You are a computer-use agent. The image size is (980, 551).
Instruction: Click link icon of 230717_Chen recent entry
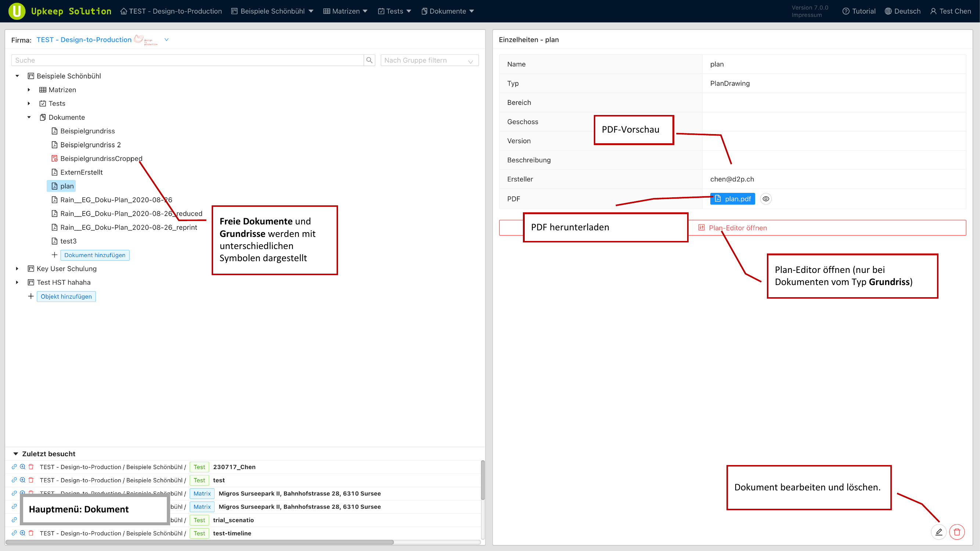pyautogui.click(x=14, y=467)
